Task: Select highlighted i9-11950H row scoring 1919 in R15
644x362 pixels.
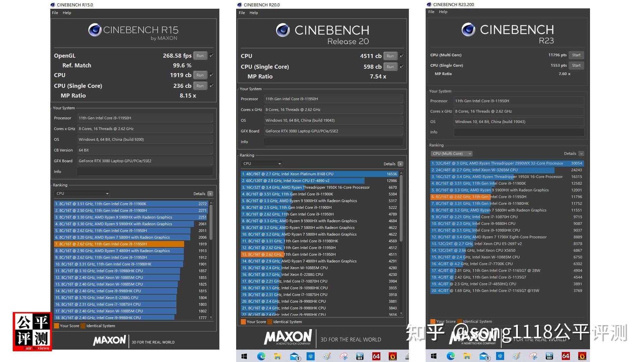Action: (x=131, y=244)
